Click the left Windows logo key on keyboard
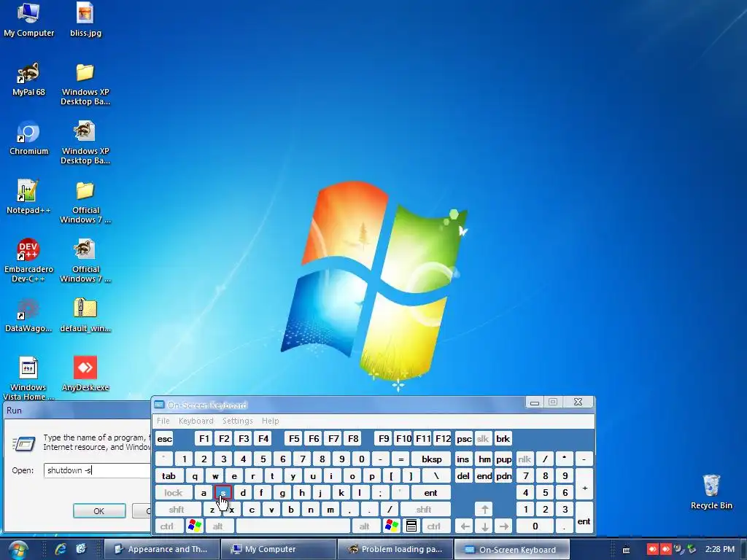747x560 pixels. (194, 526)
